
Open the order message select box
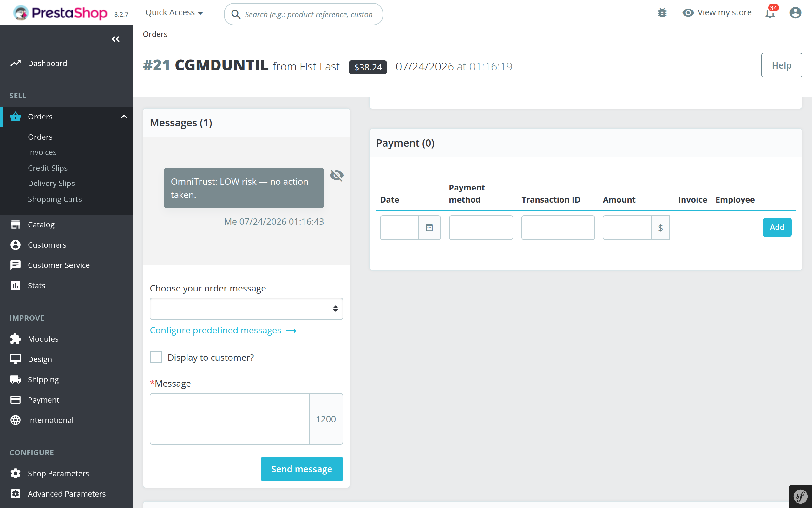pos(246,308)
